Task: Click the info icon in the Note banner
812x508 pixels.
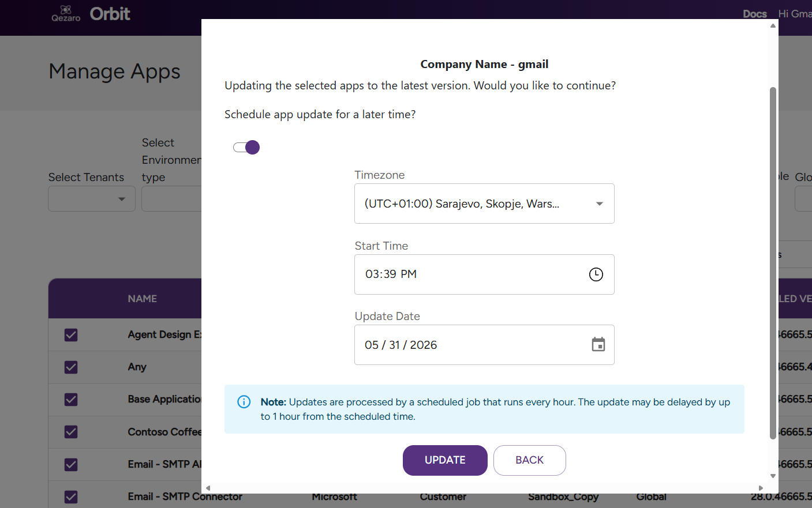Action: click(244, 402)
